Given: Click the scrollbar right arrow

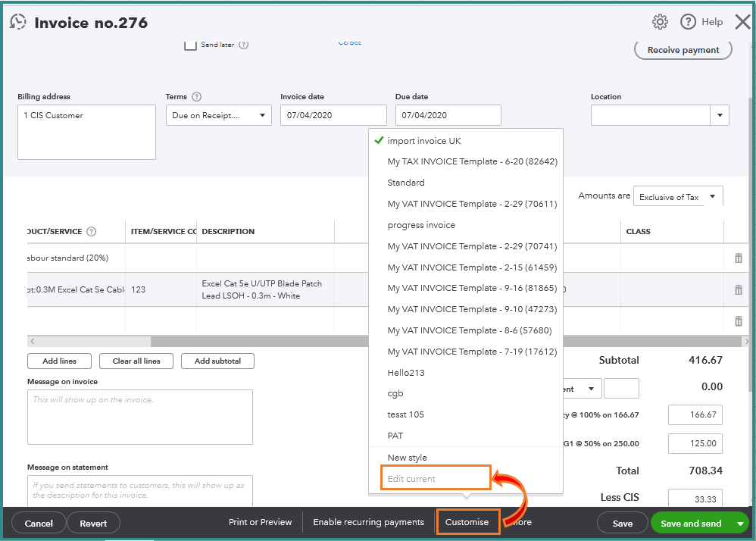Looking at the screenshot, I should [x=746, y=342].
